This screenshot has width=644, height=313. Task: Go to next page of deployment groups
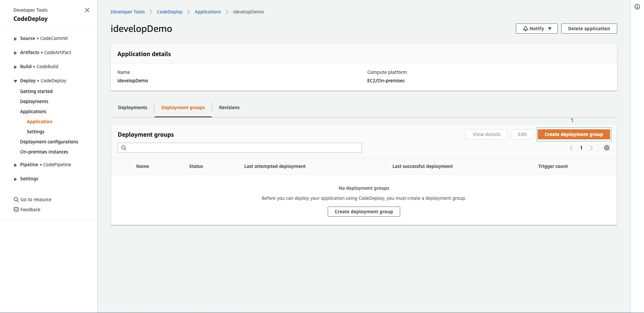coord(591,148)
